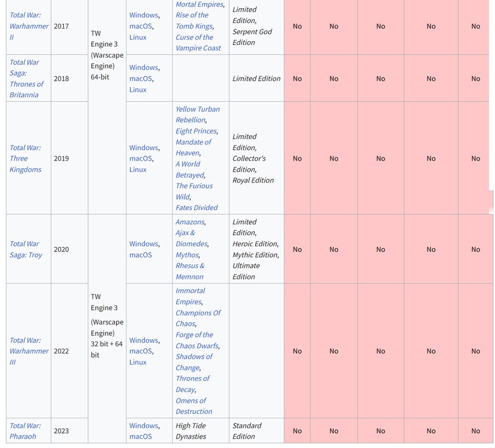
Task: Select Windows link in the Three Kingdoms row
Action: 144,148
